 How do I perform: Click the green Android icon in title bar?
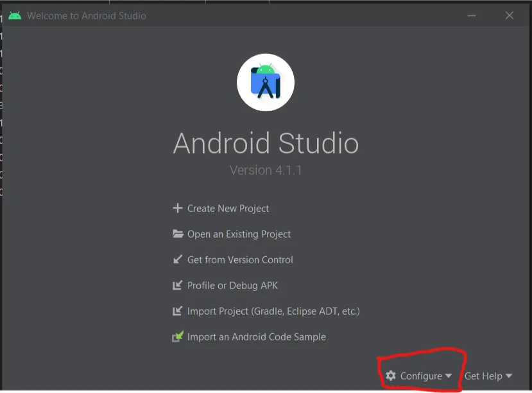pyautogui.click(x=15, y=15)
